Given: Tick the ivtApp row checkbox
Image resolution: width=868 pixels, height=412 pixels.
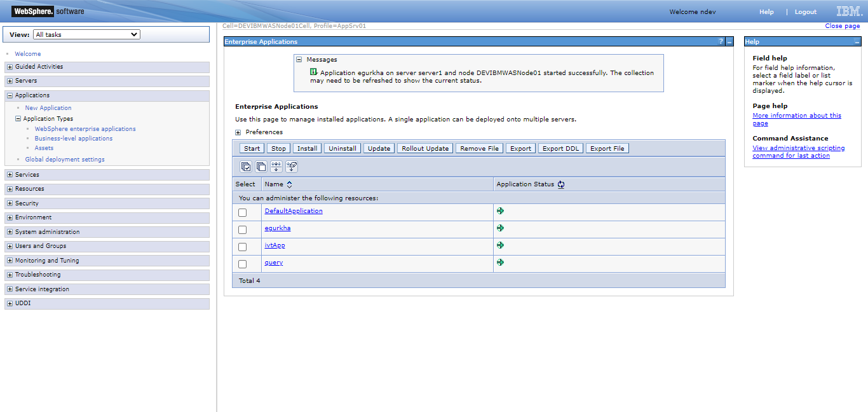Looking at the screenshot, I should [x=242, y=247].
